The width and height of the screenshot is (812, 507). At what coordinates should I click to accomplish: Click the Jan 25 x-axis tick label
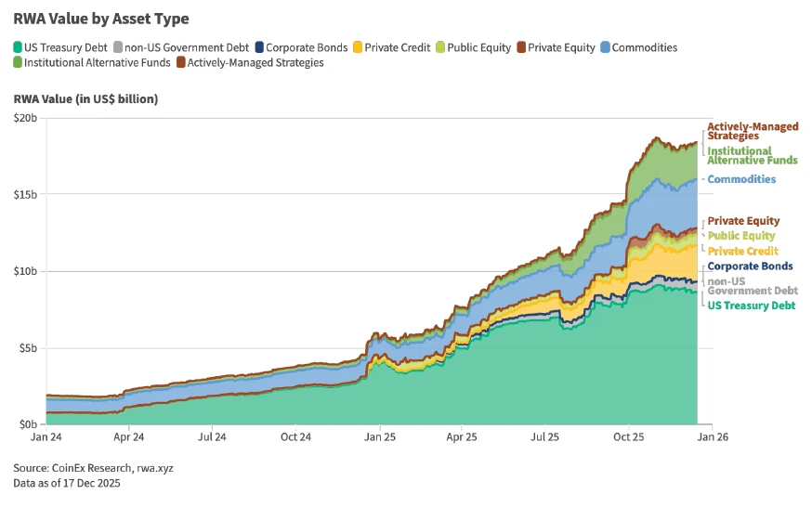(x=378, y=435)
